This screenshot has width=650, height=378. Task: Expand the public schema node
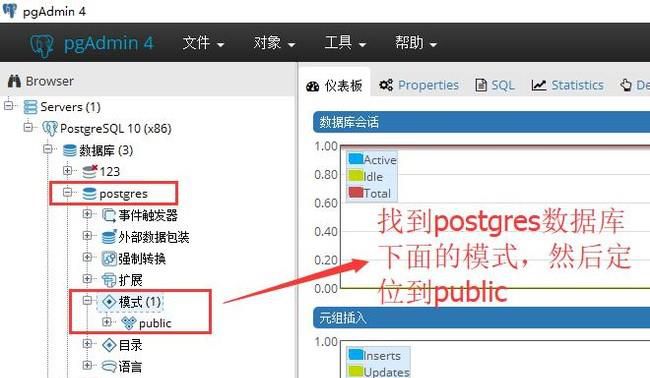[x=107, y=322]
